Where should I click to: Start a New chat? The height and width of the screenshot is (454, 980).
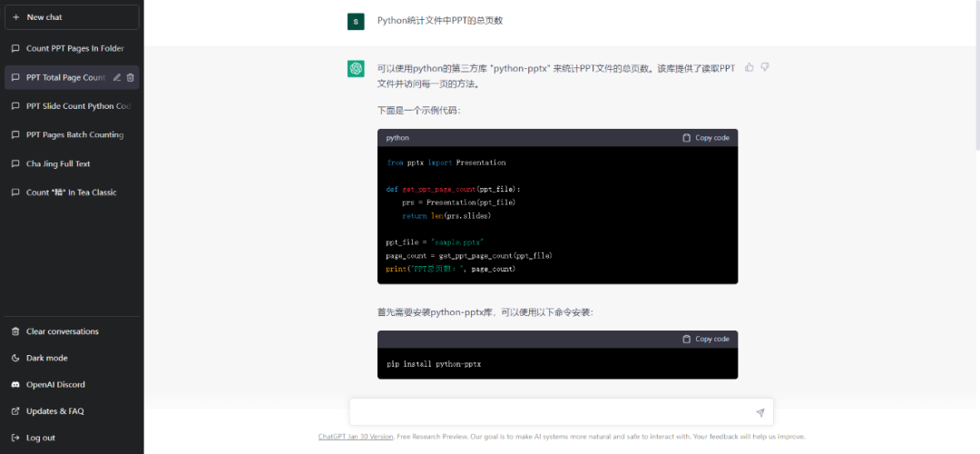[x=72, y=17]
